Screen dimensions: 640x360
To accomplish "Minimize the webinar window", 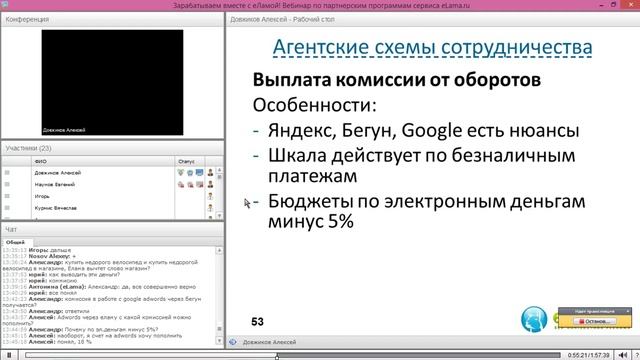I will [601, 5].
